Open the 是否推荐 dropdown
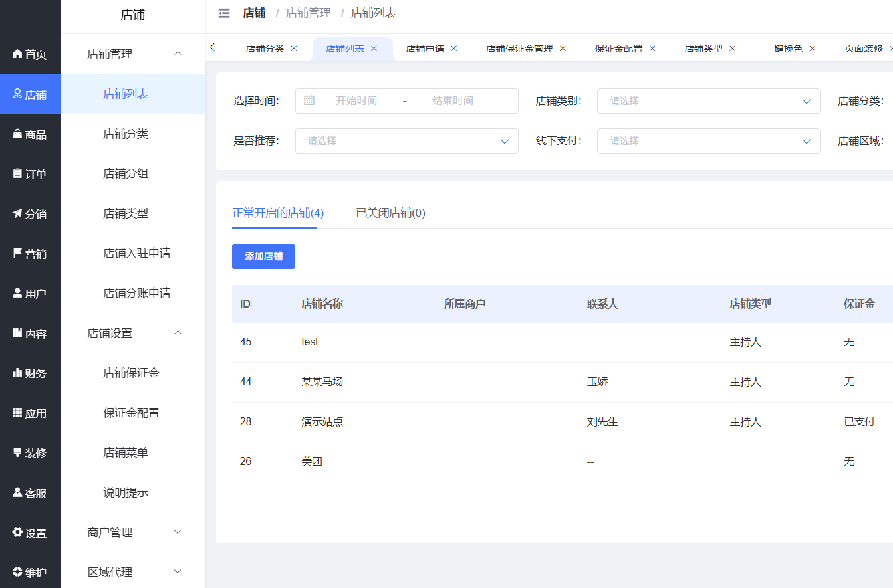Screen dimensions: 893x588 coord(406,141)
